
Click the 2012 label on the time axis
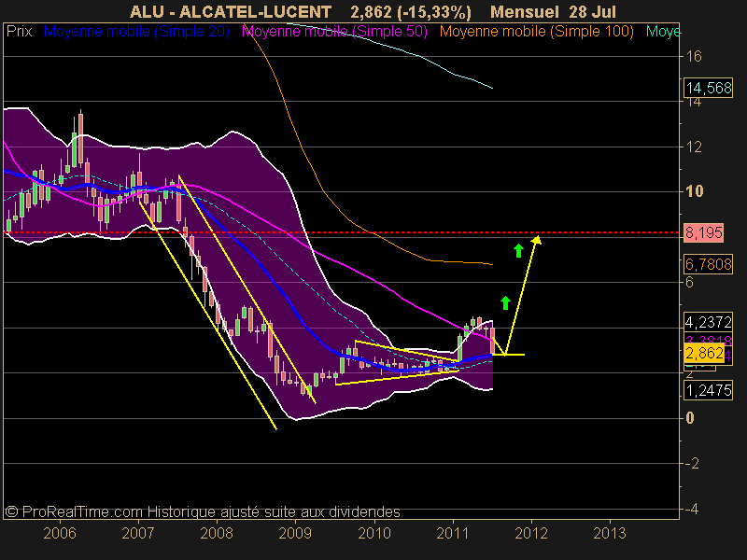[x=531, y=533]
